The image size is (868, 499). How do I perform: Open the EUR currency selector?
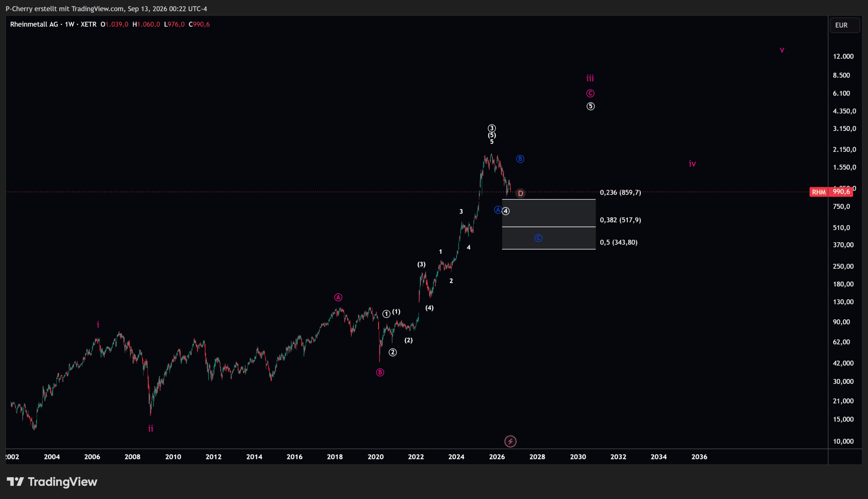[x=845, y=25]
